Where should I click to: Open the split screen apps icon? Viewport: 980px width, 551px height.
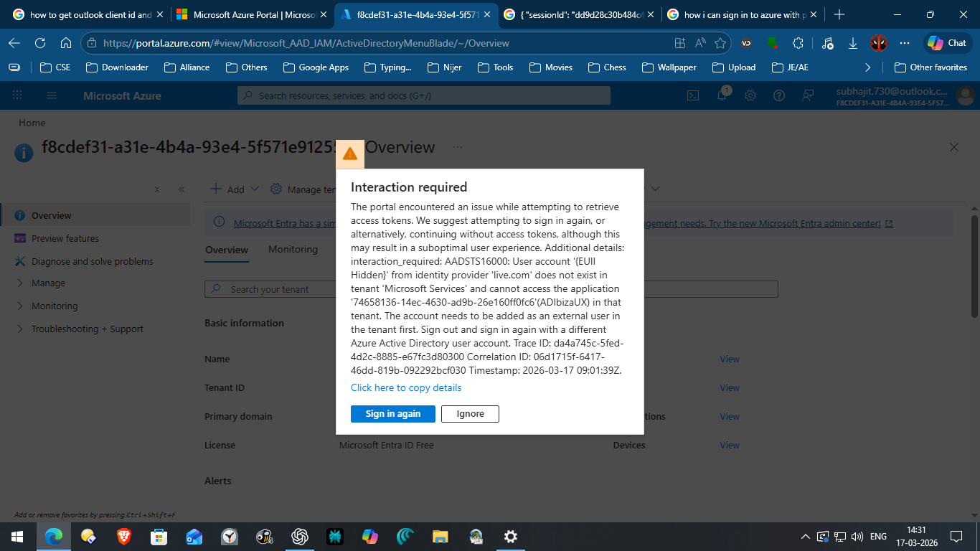tap(679, 43)
